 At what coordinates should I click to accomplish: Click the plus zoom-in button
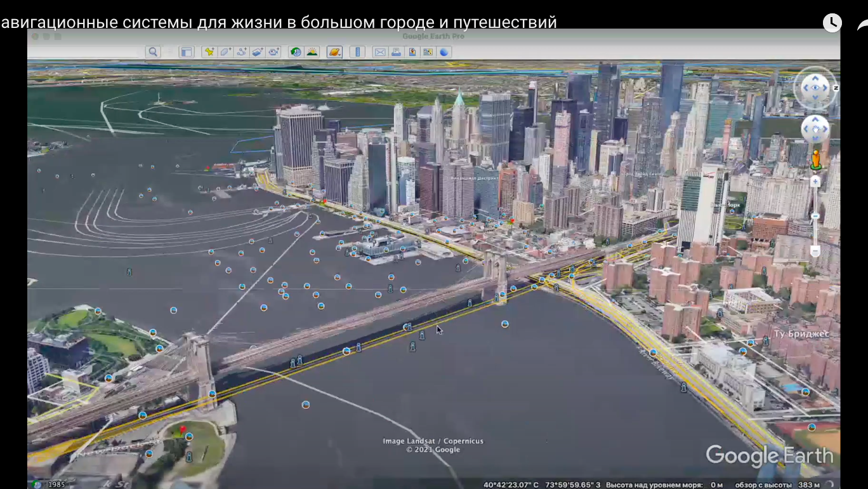tap(815, 182)
